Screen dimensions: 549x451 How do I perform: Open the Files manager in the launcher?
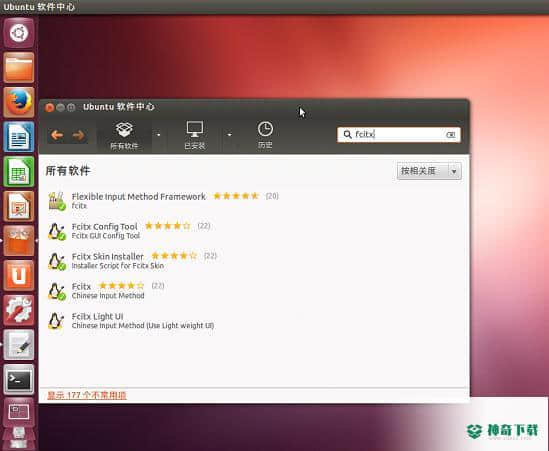point(19,67)
